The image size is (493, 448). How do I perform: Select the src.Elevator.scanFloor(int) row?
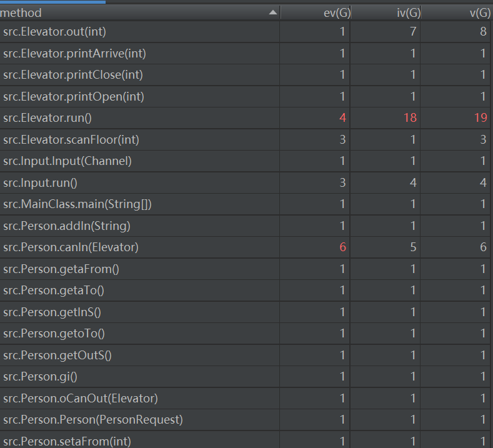pyautogui.click(x=245, y=139)
